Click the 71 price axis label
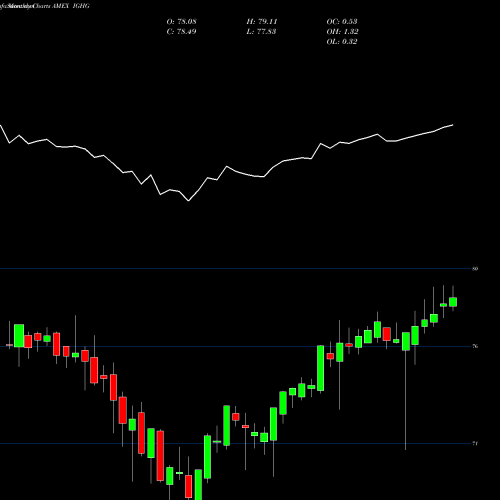 tap(475, 443)
